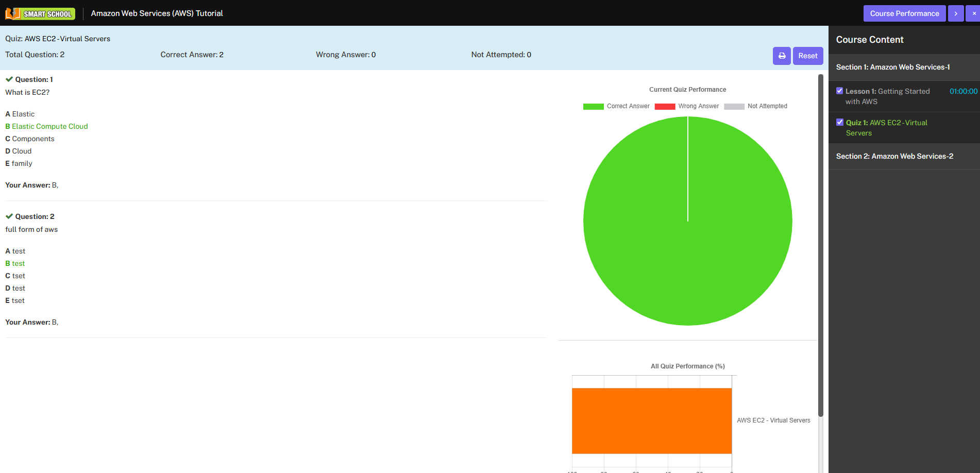Click the Question 1 green checkmark icon
This screenshot has width=980, height=473.
(x=9, y=79)
